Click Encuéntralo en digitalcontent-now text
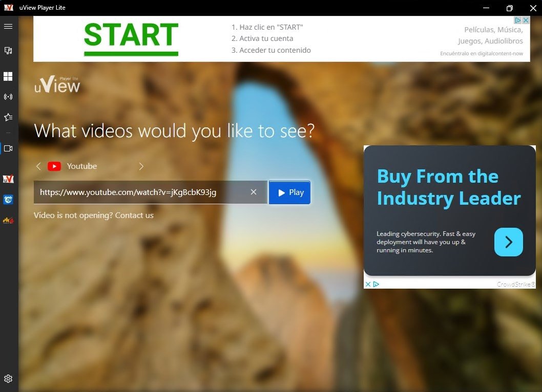The height and width of the screenshot is (392, 542). (482, 54)
